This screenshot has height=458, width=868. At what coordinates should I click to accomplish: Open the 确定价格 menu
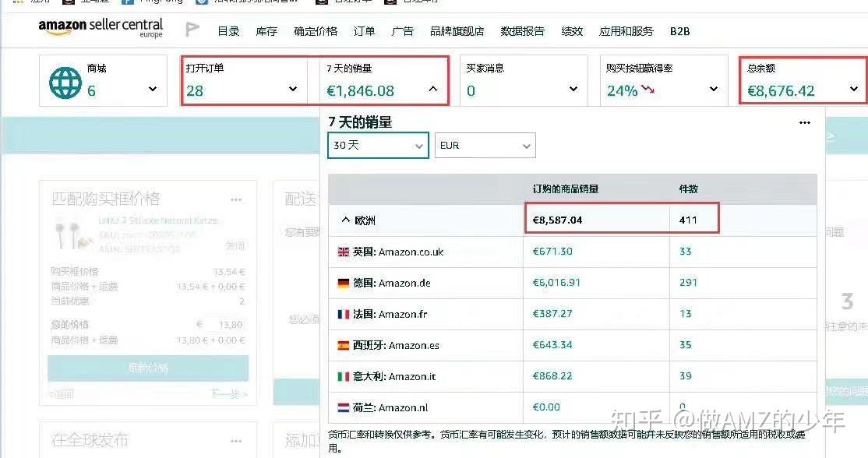316,31
